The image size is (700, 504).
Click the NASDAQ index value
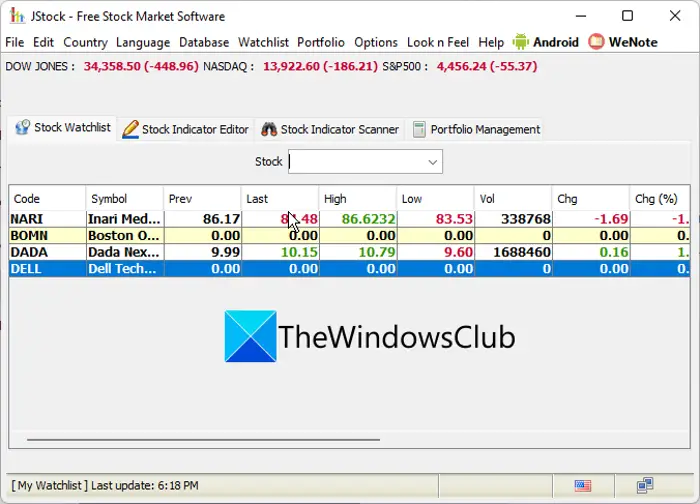pos(320,67)
